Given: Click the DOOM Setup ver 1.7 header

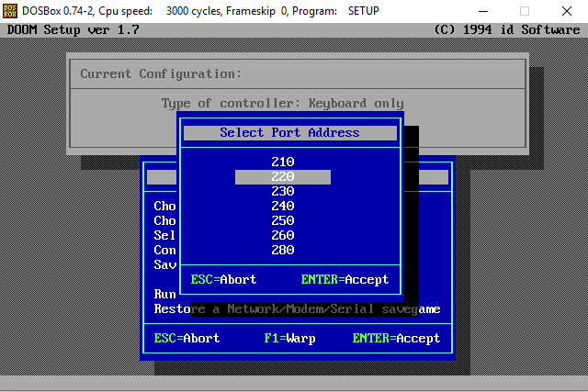Looking at the screenshot, I should [x=73, y=29].
